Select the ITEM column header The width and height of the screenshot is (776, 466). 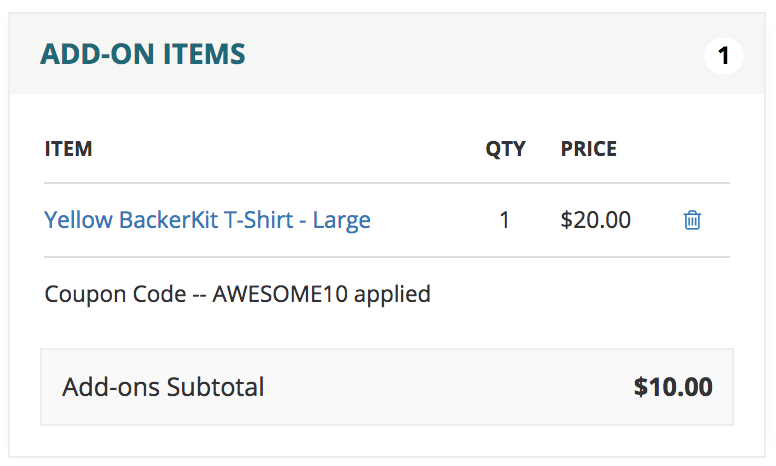point(68,149)
